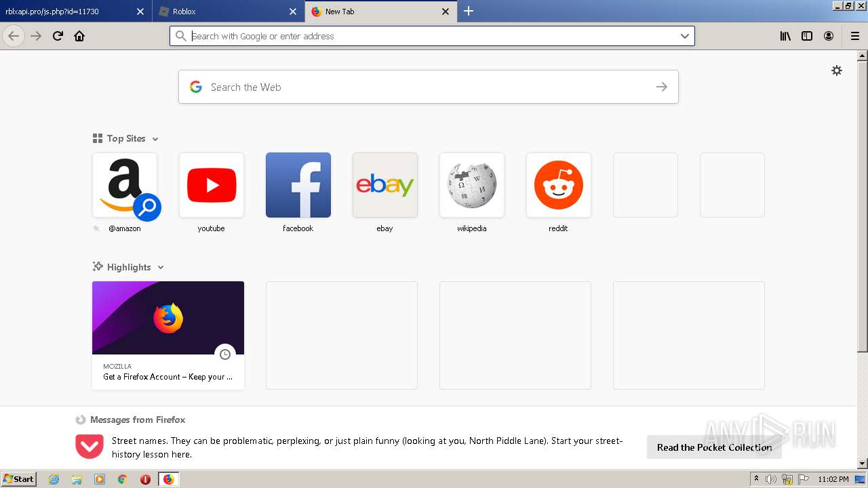Select the New Tab tab

click(x=381, y=11)
